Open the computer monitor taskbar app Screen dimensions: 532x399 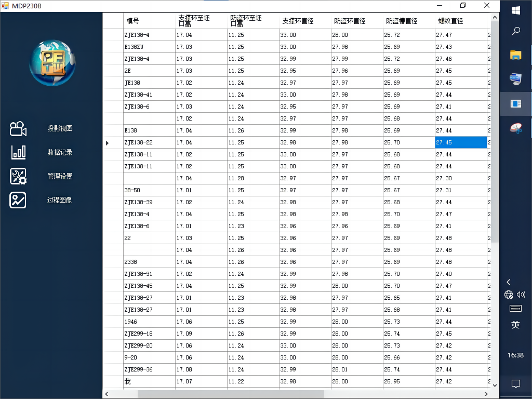pos(516,79)
